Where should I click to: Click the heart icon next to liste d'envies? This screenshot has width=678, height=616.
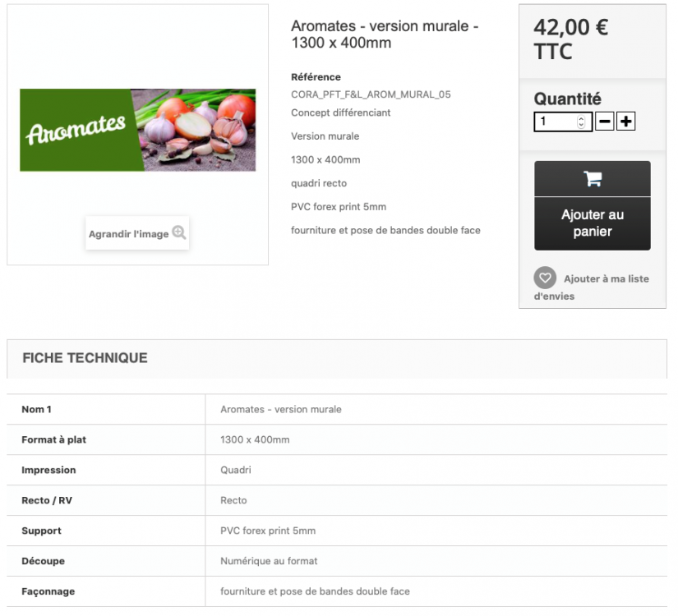(545, 278)
